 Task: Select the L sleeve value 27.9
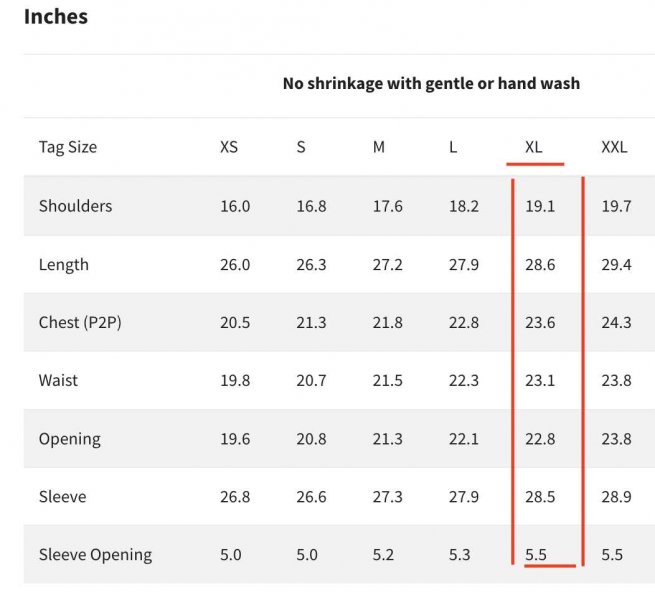(x=464, y=497)
